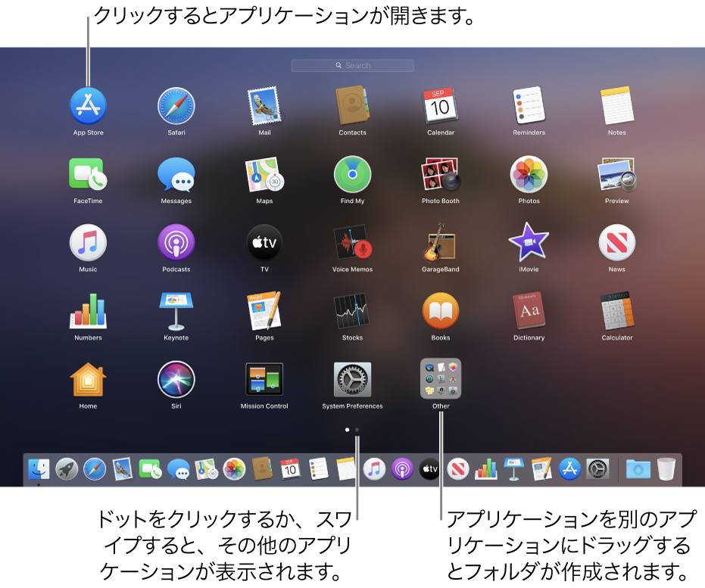
Task: Click Photos icon in the Dock
Action: [x=234, y=469]
